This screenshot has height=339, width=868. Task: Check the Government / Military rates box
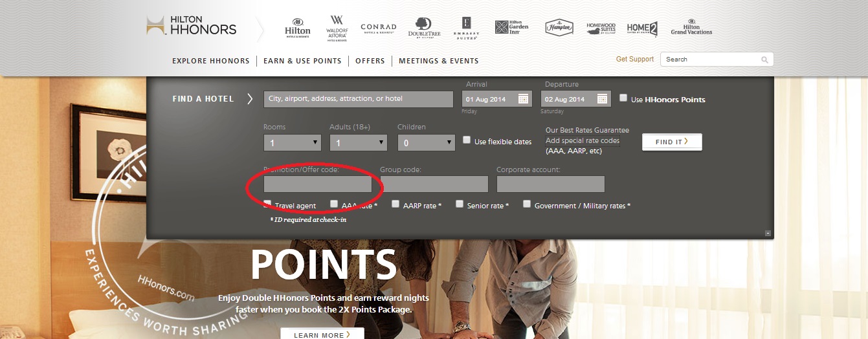pos(527,204)
